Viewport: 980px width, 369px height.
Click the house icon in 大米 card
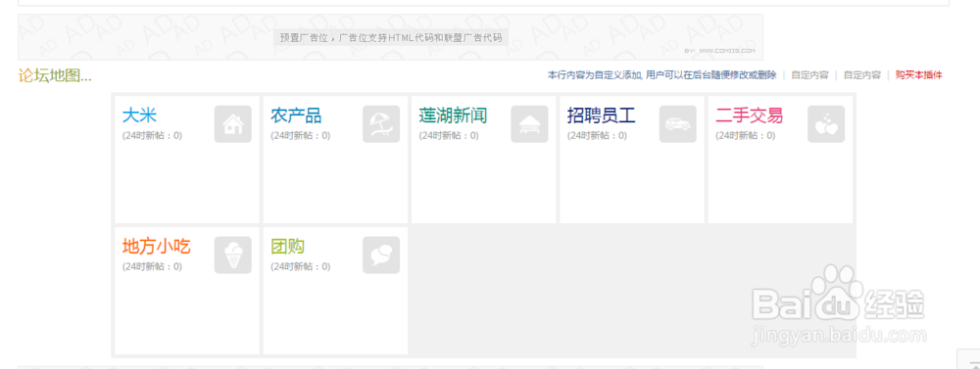point(233,123)
